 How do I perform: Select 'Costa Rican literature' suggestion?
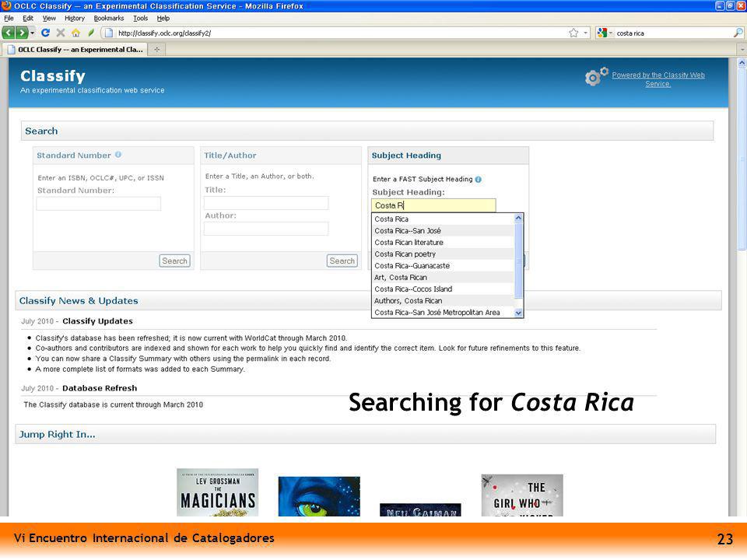point(443,243)
